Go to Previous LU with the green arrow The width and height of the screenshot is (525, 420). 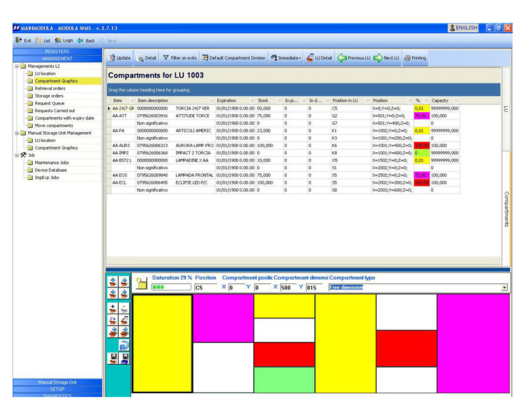(x=343, y=58)
